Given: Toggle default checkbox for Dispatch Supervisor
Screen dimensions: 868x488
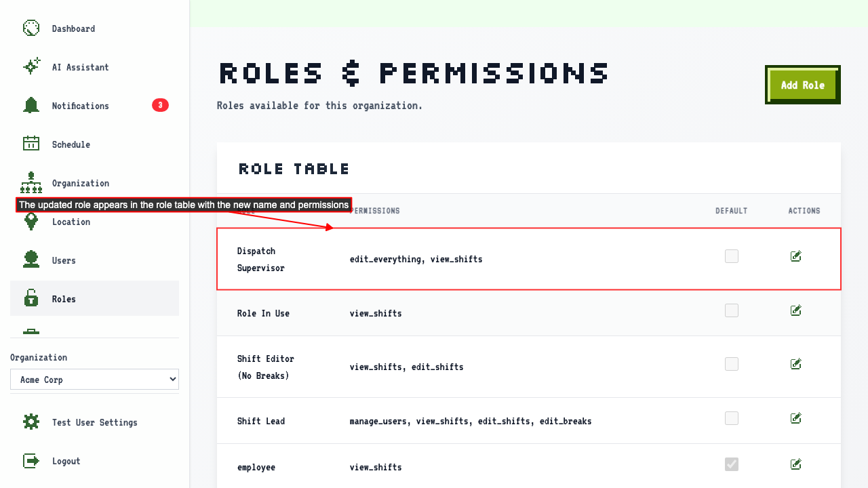Looking at the screenshot, I should click(732, 256).
